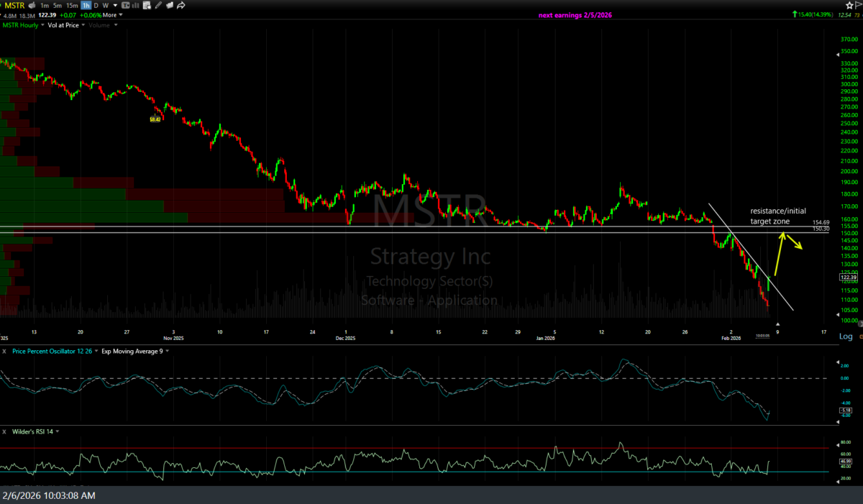
Task: Switch to the 1h timeframe
Action: tap(86, 5)
